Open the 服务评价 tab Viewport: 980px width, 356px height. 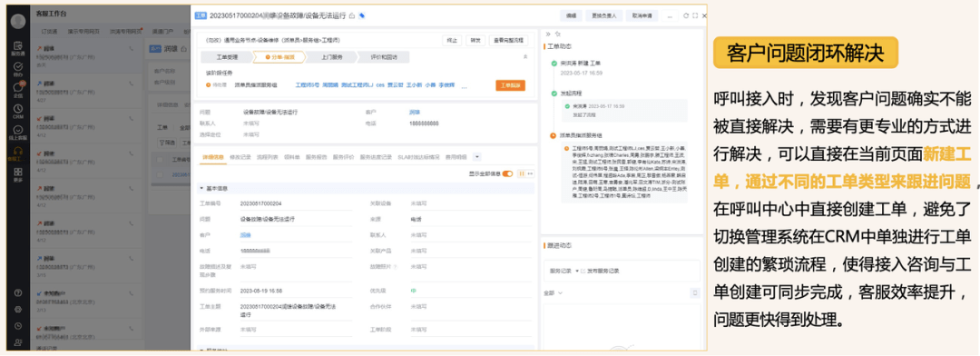point(343,157)
